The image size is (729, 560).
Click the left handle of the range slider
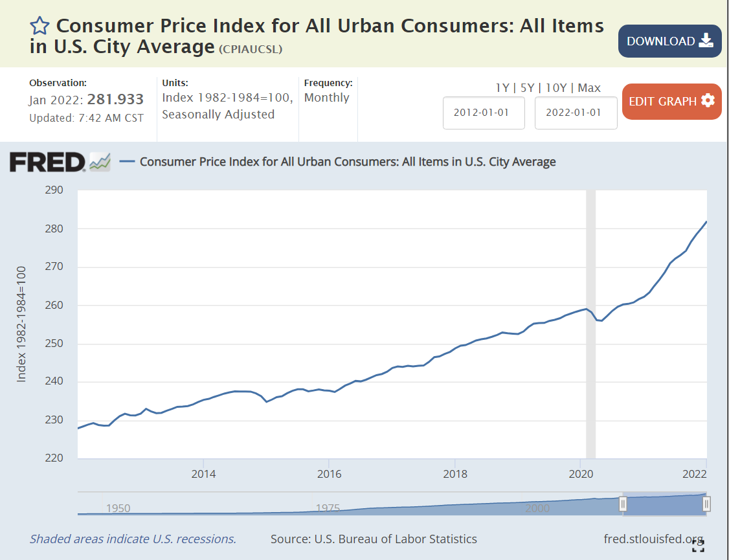623,504
